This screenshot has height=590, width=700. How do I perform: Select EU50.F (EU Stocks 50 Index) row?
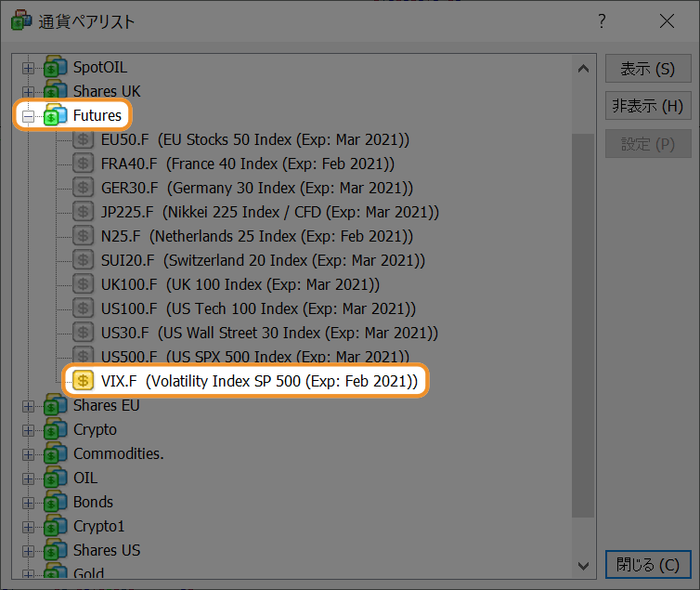(x=255, y=139)
